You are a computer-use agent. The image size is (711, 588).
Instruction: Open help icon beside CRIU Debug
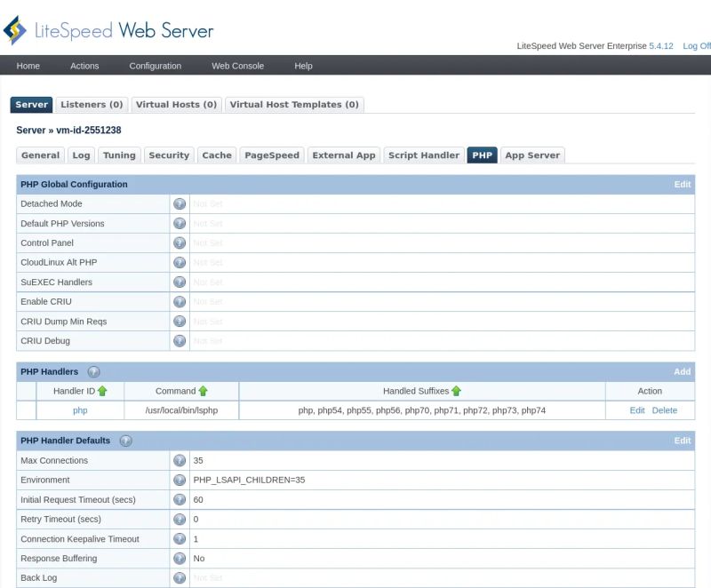click(x=180, y=340)
